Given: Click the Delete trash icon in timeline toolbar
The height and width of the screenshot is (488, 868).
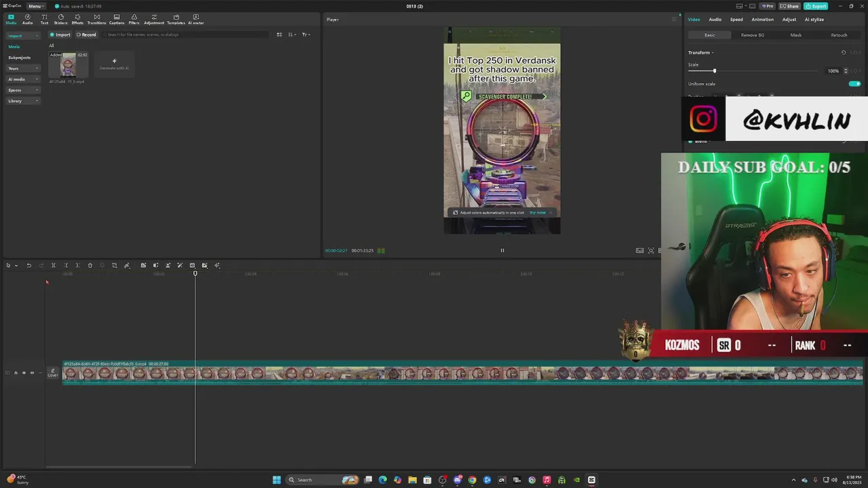Looking at the screenshot, I should point(90,265).
